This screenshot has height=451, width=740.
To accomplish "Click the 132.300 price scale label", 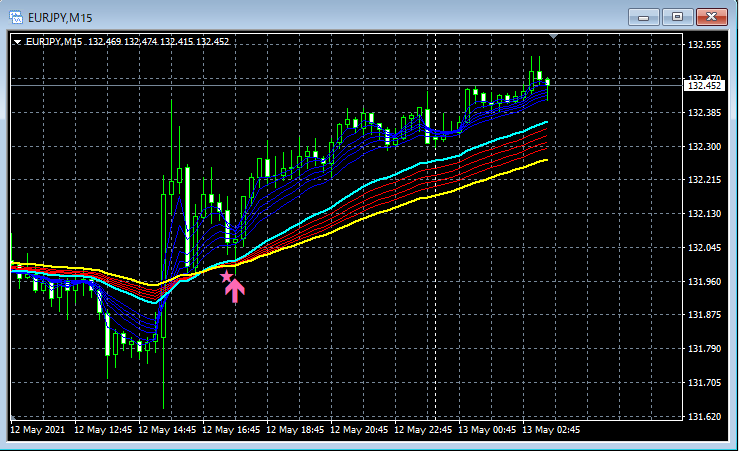I will pyautogui.click(x=704, y=147).
